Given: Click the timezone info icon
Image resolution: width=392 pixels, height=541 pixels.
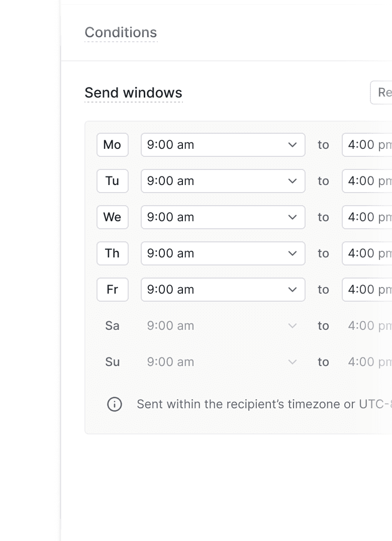Looking at the screenshot, I should [x=114, y=404].
